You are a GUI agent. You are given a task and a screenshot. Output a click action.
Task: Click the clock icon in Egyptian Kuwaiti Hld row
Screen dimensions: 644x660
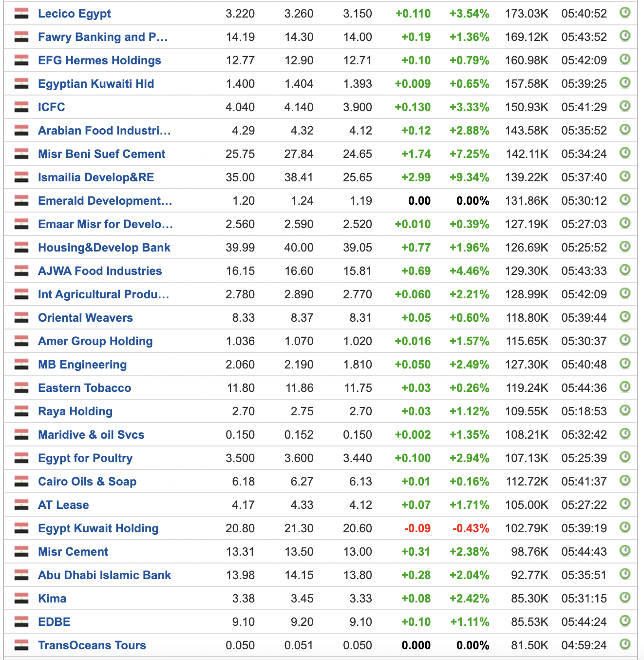point(625,82)
